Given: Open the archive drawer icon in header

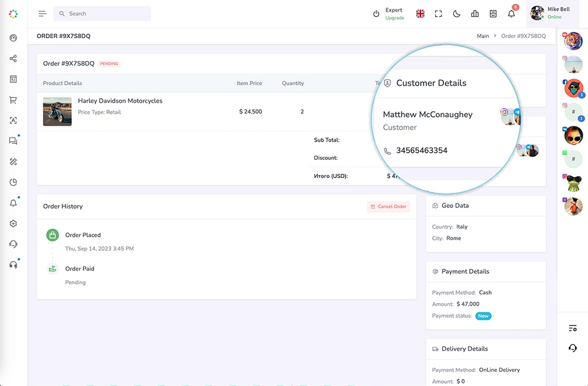Looking at the screenshot, I should (x=493, y=14).
